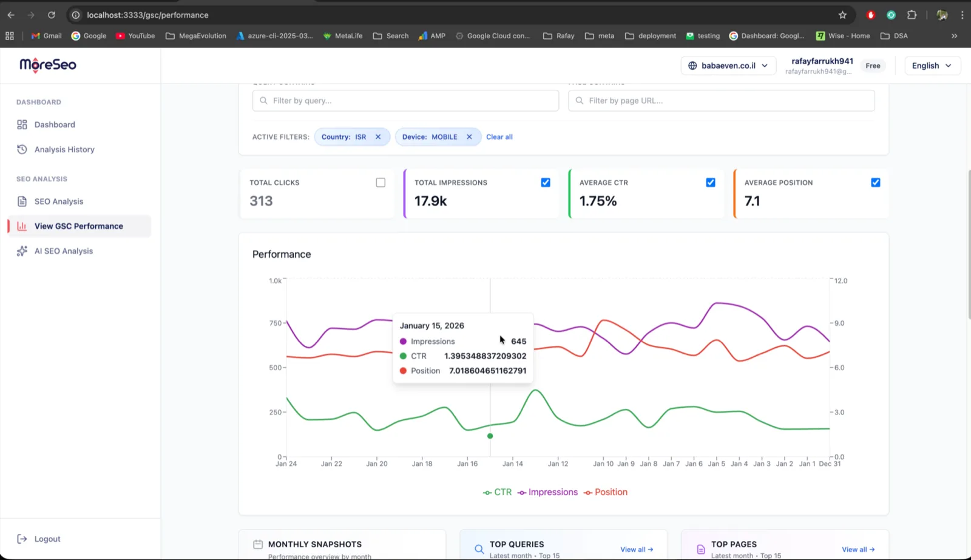This screenshot has height=560, width=971.
Task: Open Dashboard from sidebar
Action: click(55, 124)
